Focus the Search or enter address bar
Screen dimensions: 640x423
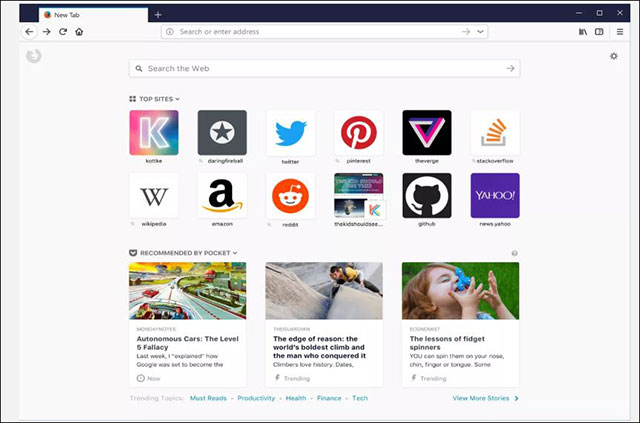pos(324,32)
